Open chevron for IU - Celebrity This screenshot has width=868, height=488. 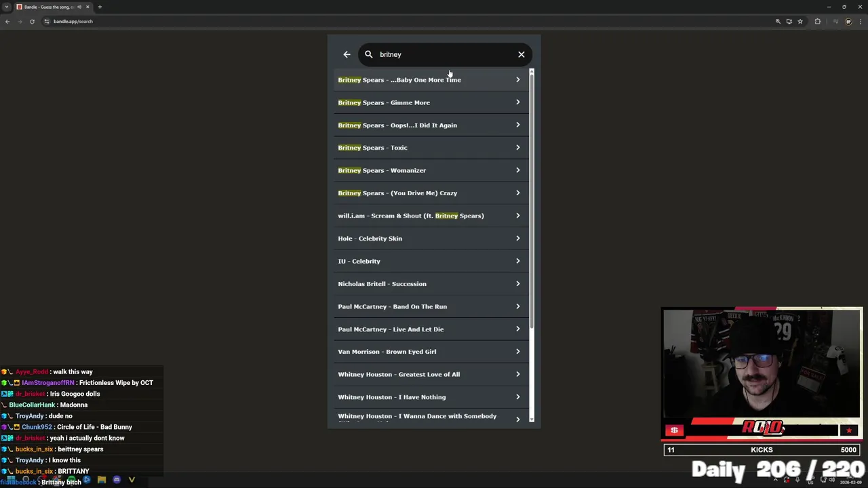point(517,261)
